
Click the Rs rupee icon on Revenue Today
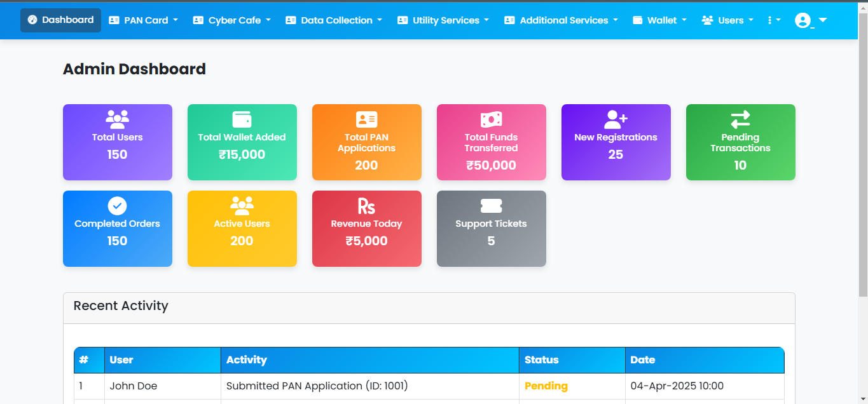(366, 206)
